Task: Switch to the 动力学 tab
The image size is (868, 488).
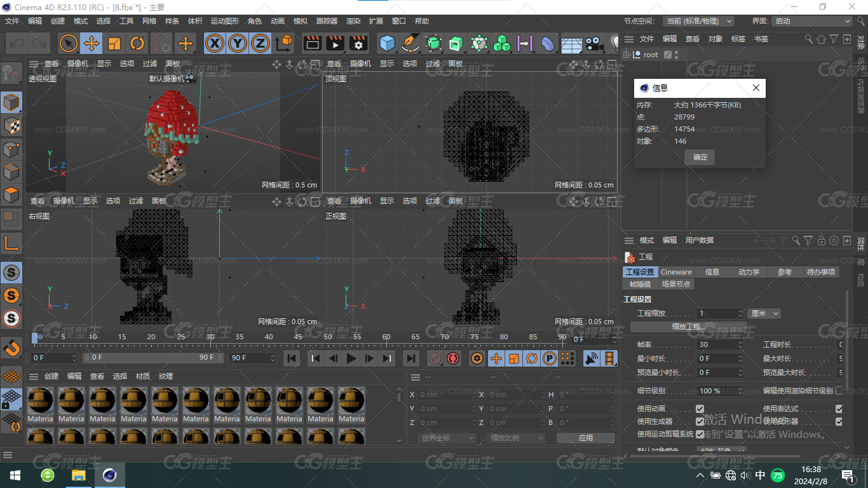Action: [x=749, y=272]
